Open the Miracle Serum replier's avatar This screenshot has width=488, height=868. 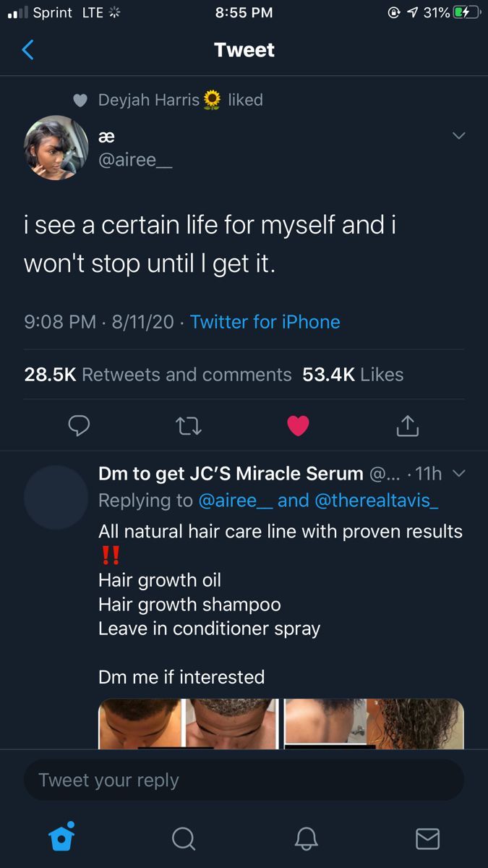[56, 498]
